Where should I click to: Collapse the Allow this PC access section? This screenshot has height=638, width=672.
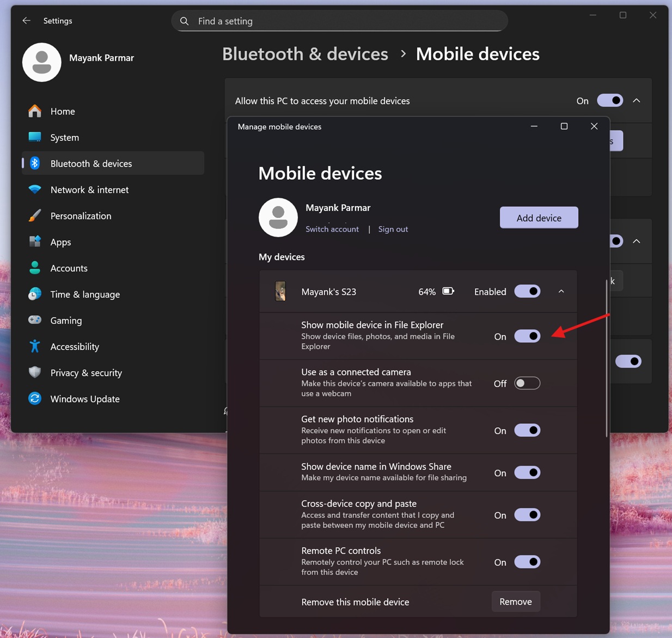coord(636,100)
